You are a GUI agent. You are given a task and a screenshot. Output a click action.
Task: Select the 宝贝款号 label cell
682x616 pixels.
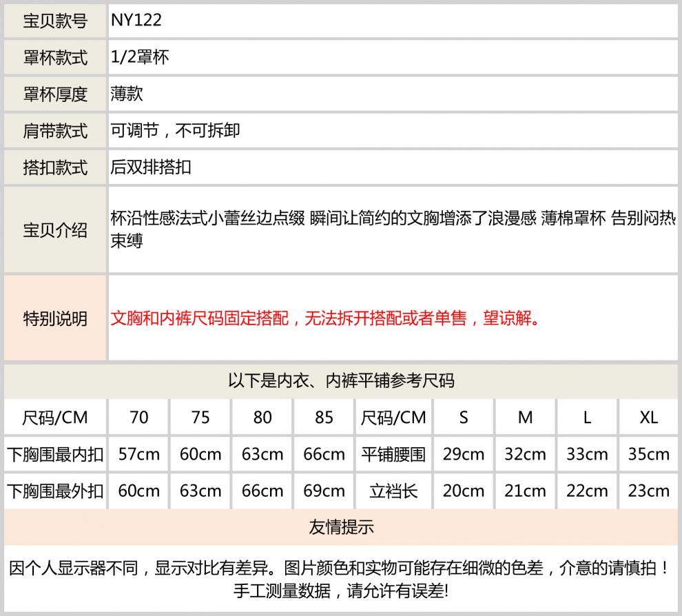click(x=55, y=21)
